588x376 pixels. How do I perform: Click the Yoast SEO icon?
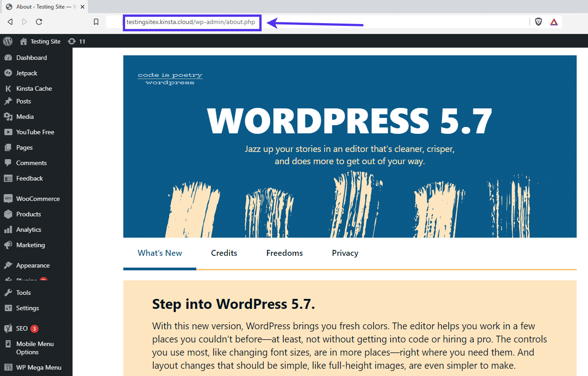[8, 328]
